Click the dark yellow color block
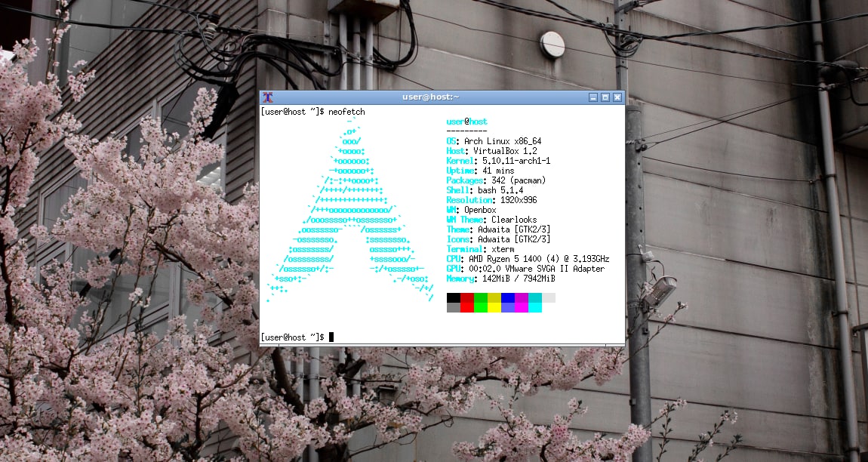The width and height of the screenshot is (868, 462). [494, 298]
